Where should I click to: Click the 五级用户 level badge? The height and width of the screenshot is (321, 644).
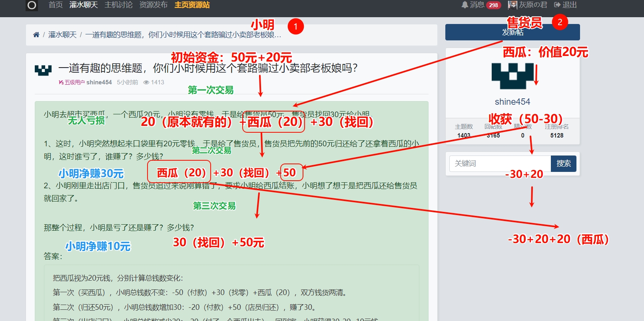[72, 82]
